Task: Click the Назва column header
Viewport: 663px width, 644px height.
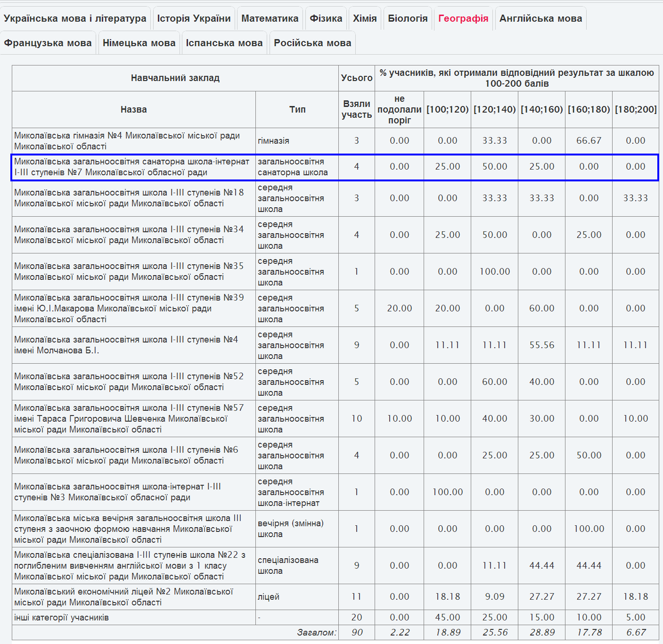Action: [x=134, y=109]
